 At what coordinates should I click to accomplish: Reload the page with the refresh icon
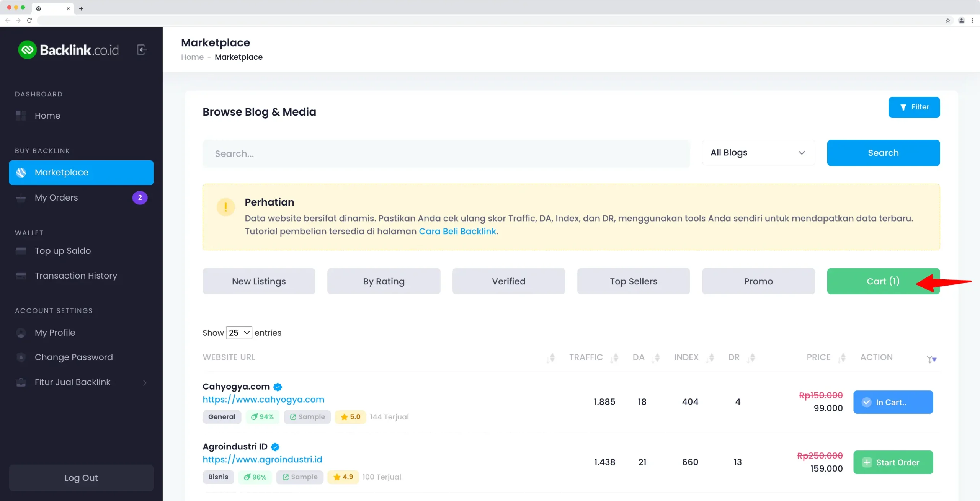(29, 21)
